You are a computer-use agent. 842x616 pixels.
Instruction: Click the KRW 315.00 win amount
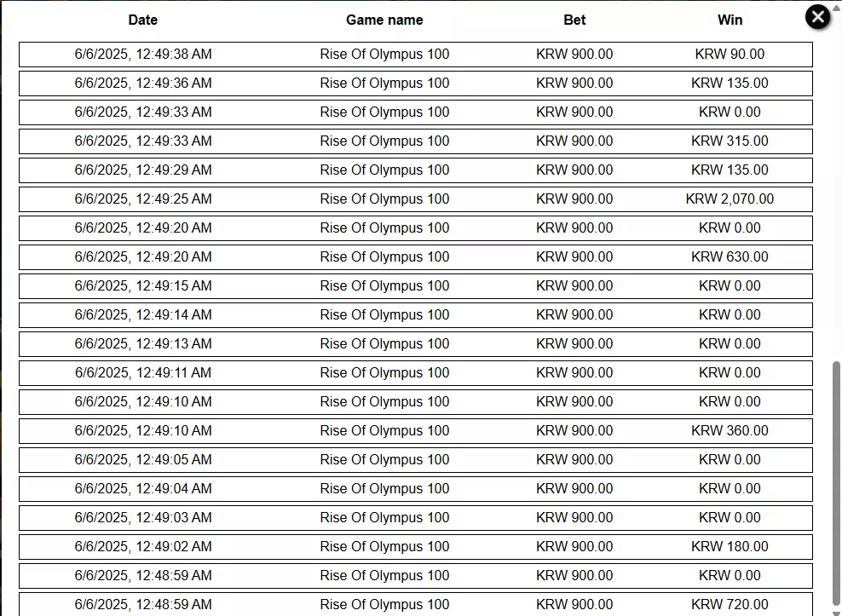(x=730, y=141)
